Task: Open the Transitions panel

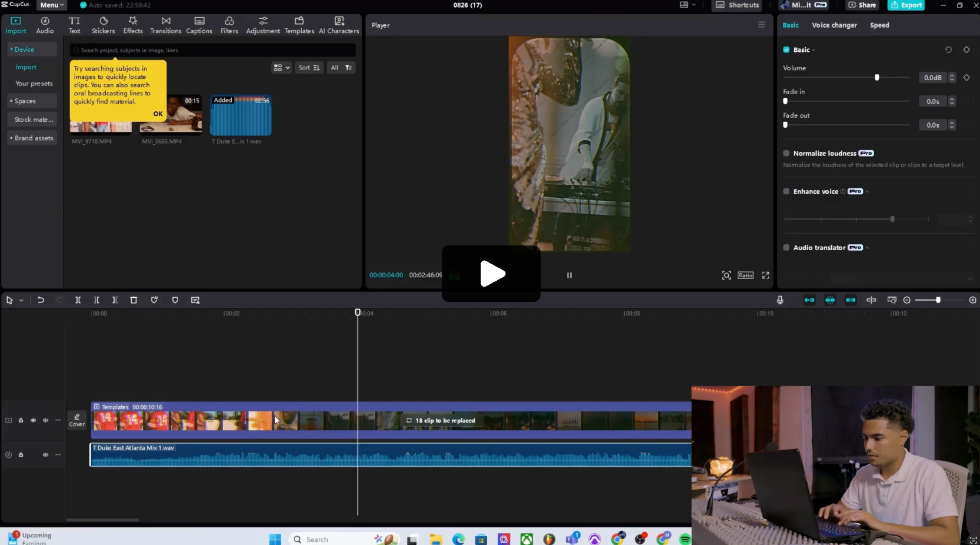Action: (165, 25)
